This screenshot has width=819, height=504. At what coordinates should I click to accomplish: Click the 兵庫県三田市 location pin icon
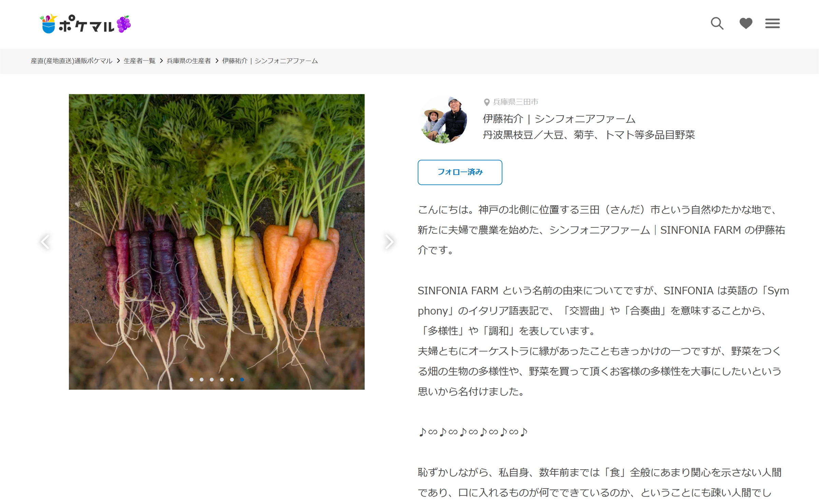coord(487,102)
